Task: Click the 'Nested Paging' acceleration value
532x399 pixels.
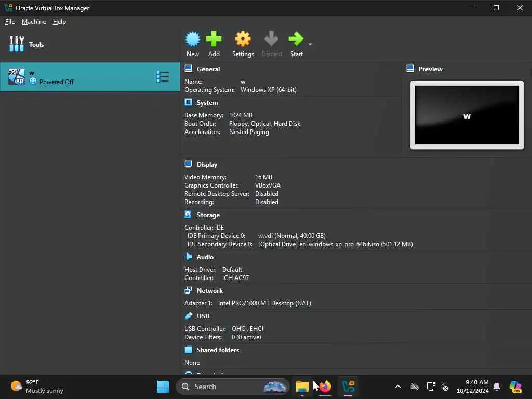Action: [x=249, y=132]
